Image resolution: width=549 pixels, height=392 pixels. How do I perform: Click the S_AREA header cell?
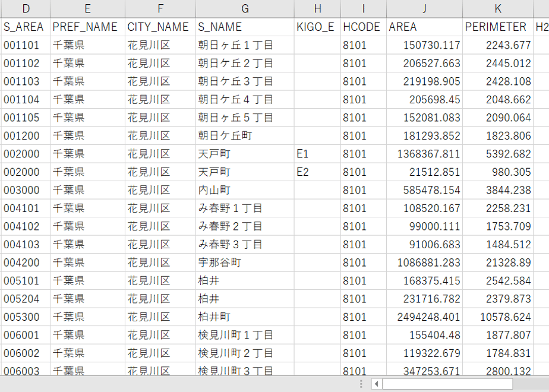(26, 27)
